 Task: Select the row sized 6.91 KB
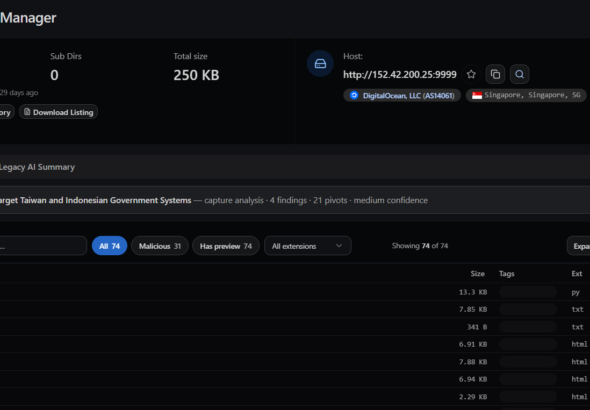(295, 344)
